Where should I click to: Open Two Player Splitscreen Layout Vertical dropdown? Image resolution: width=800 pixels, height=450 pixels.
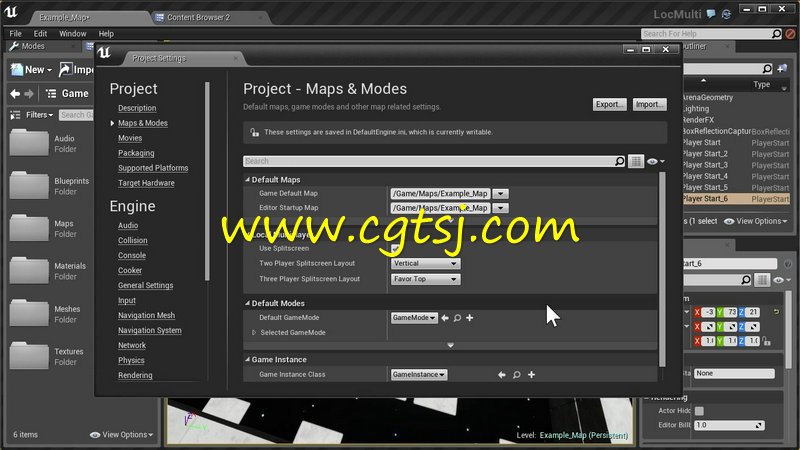pyautogui.click(x=426, y=263)
